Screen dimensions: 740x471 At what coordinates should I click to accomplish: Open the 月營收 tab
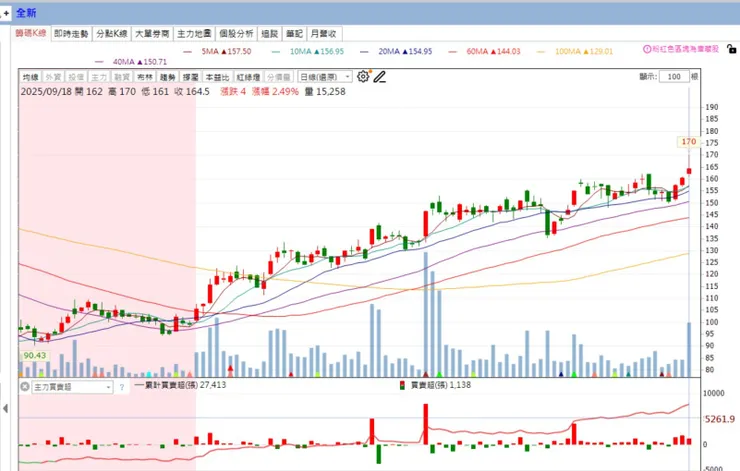324,34
